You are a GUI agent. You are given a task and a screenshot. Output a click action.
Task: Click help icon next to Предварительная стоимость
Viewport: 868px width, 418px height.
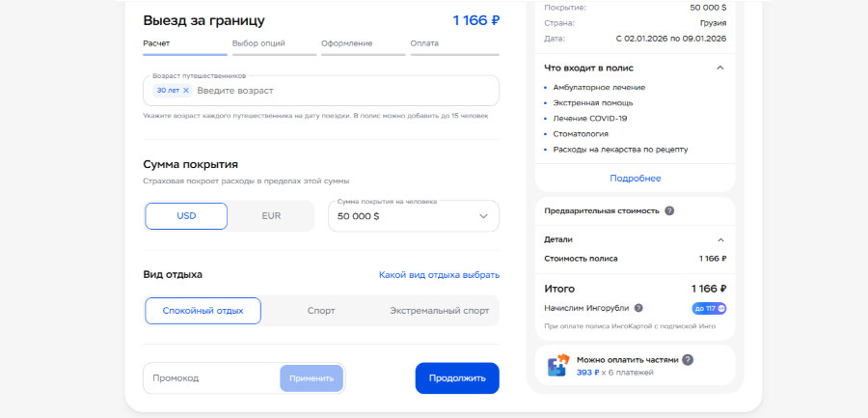coord(669,210)
